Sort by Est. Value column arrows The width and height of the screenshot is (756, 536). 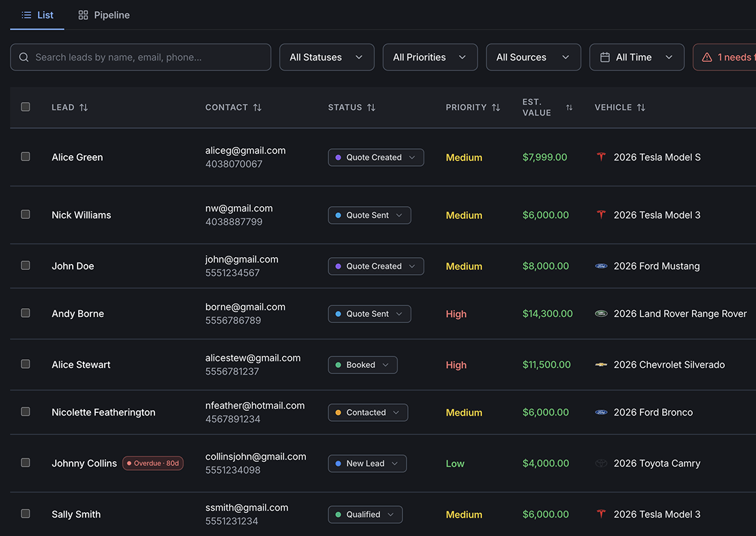pos(569,107)
